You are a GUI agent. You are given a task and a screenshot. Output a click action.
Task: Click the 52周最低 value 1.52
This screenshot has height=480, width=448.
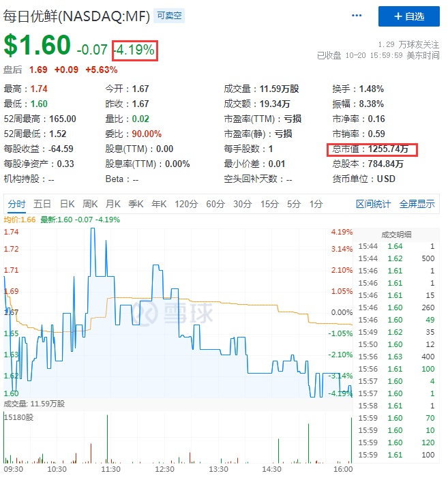tap(57, 134)
